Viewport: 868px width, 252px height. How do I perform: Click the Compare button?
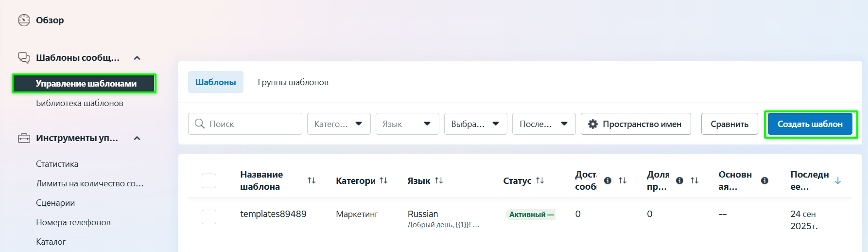[729, 124]
